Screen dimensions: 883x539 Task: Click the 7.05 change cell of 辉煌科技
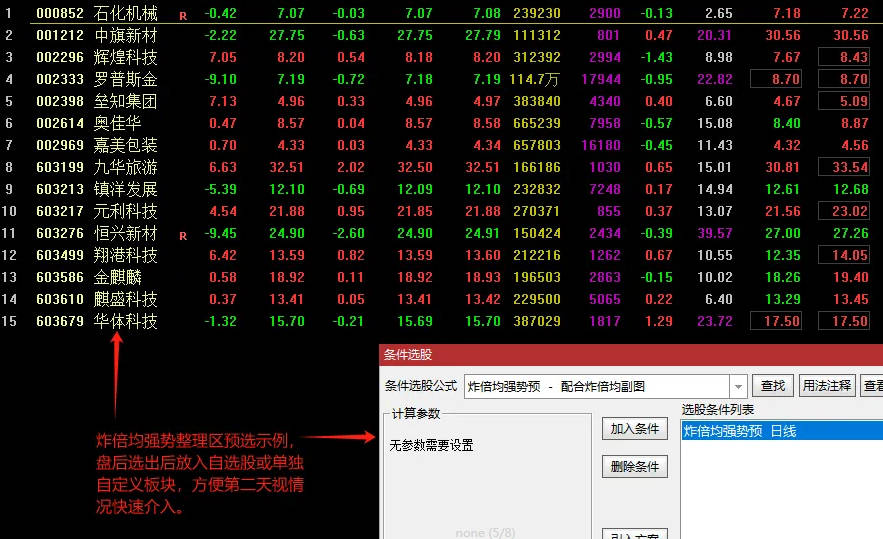pos(223,57)
